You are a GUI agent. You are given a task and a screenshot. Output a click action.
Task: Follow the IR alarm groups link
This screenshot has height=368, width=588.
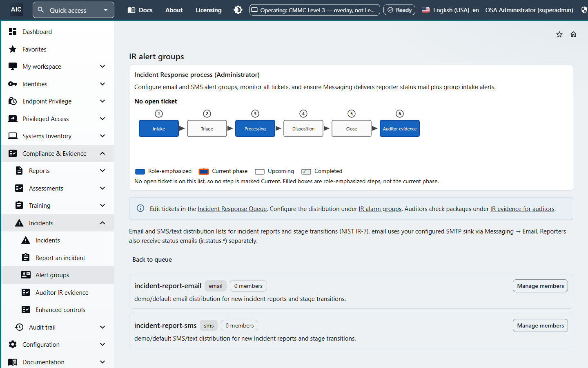pos(380,209)
